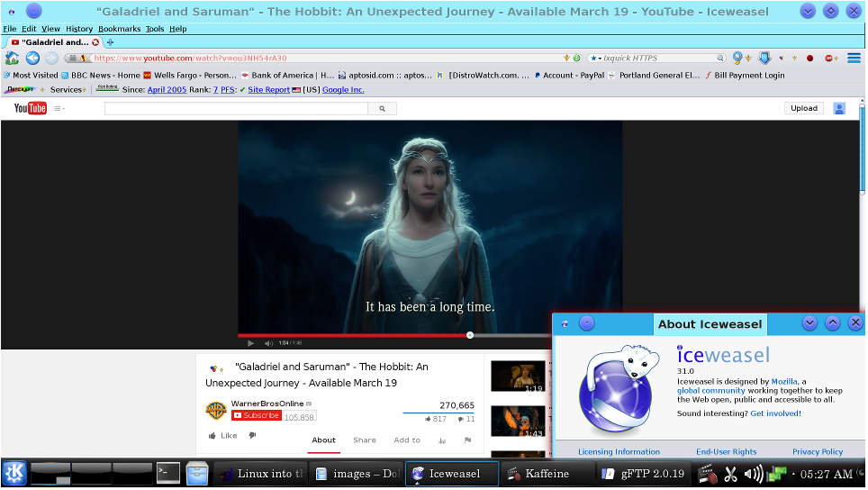The image size is (868, 490).
Task: Select the About tab under the video
Action: coord(324,440)
